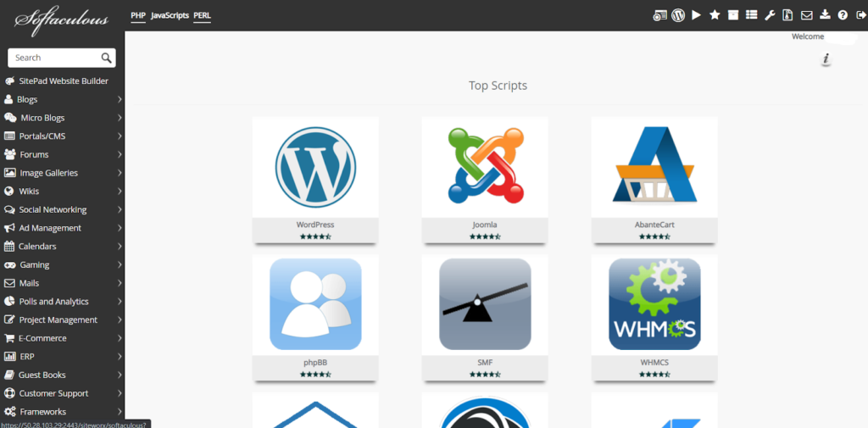Open SitePad Website Builder menu entry
This screenshot has width=868, height=428.
[64, 81]
